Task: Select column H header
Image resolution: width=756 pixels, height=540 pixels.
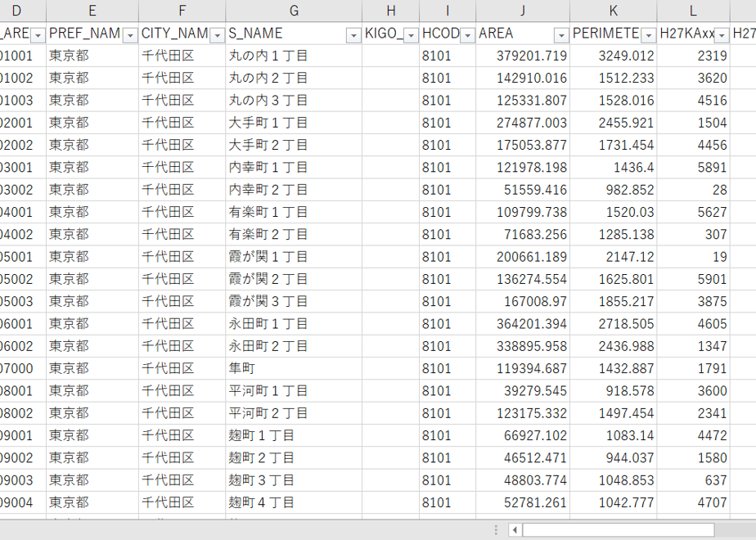Action: tap(390, 11)
